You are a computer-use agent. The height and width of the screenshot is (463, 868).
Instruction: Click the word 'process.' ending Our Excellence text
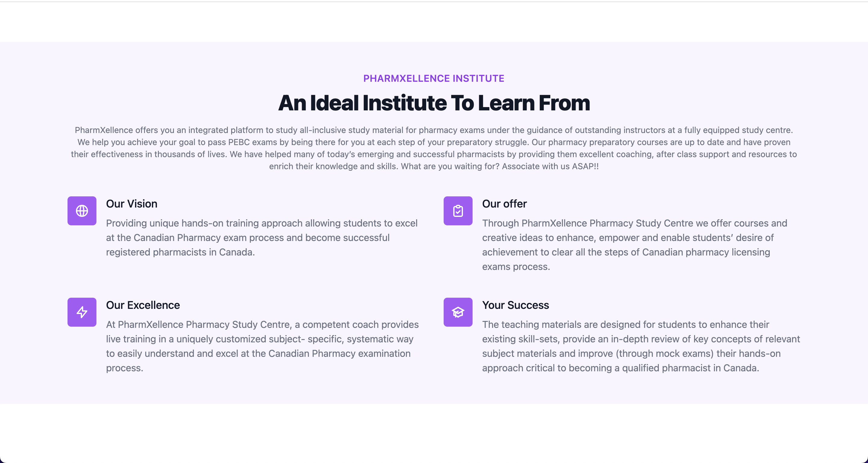125,368
